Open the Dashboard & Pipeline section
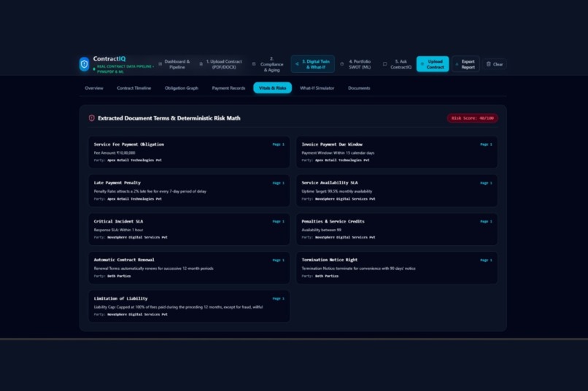The image size is (588, 391). pos(174,64)
